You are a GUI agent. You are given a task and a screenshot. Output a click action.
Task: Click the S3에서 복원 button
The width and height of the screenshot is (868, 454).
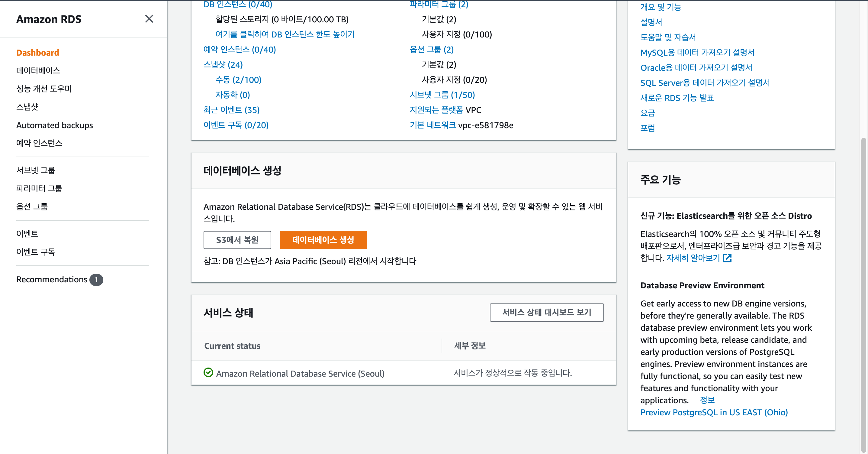(237, 240)
